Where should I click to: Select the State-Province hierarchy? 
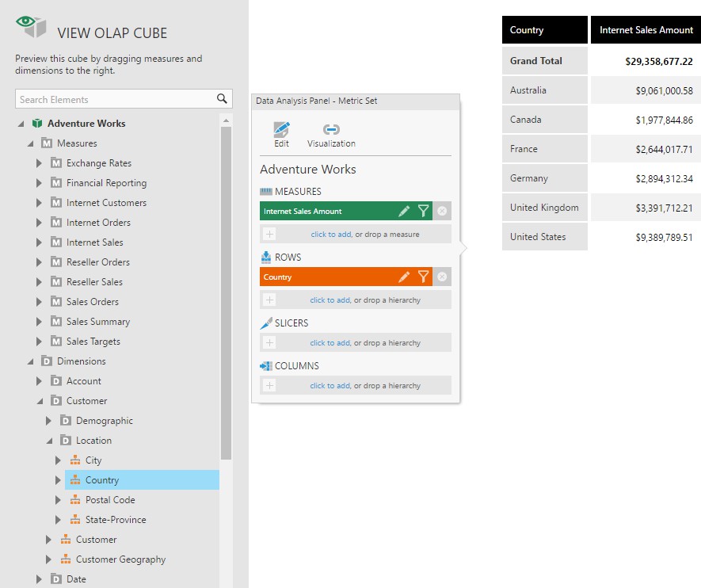pyautogui.click(x=116, y=520)
